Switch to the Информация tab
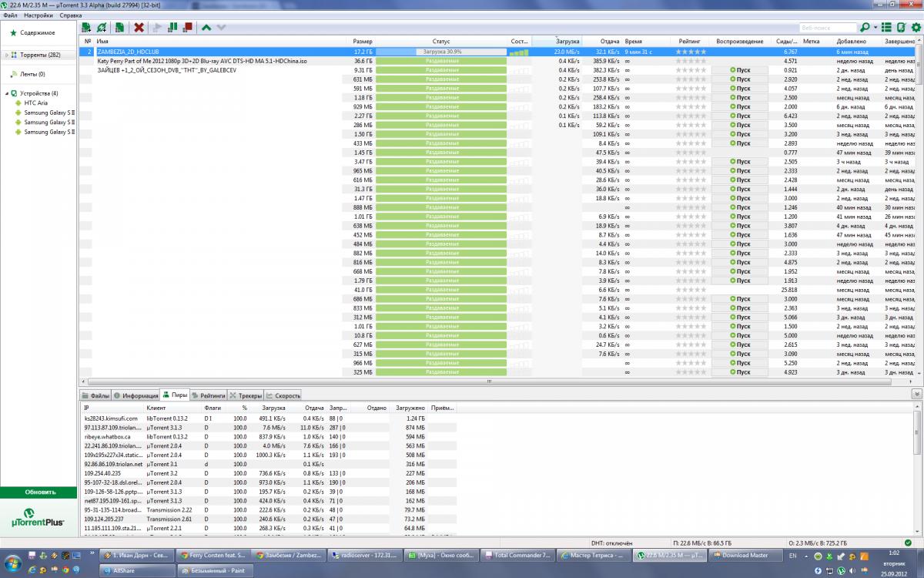The width and height of the screenshot is (924, 578). point(136,395)
